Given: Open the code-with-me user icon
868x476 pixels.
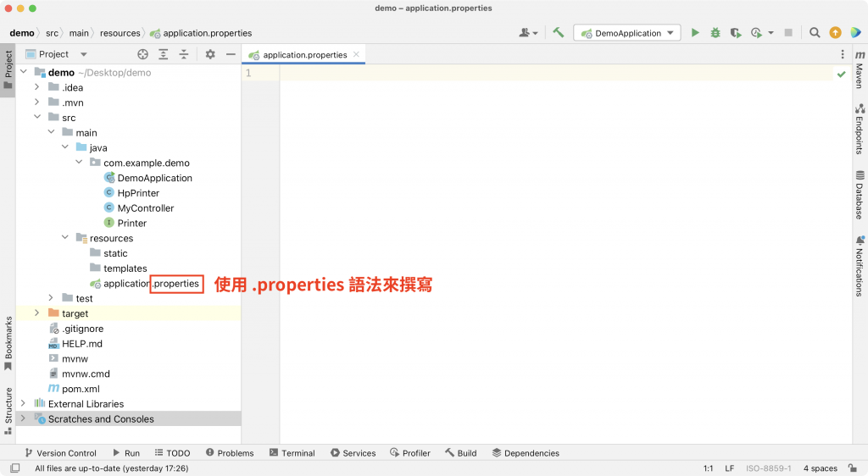Looking at the screenshot, I should pos(528,33).
